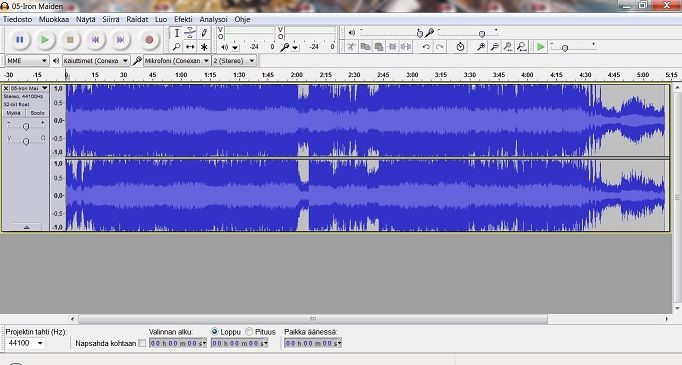Close the 05-Iron Mai track with X
Viewport: 682px width, 365px height.
tap(6, 88)
